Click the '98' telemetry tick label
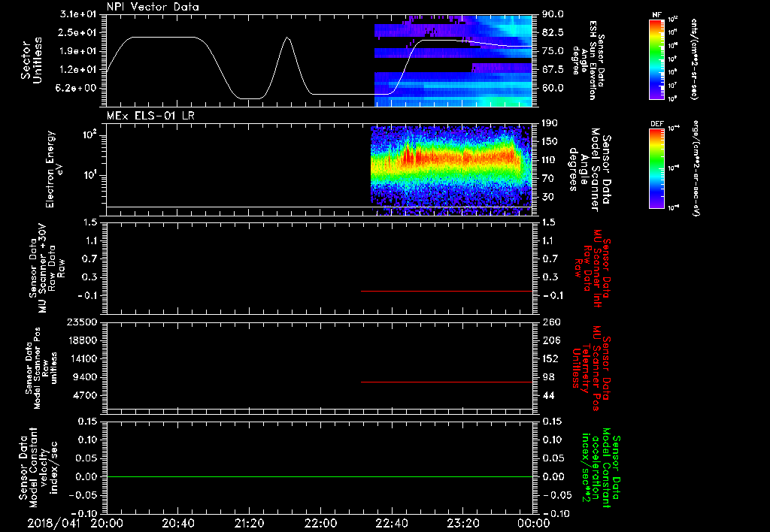Image resolution: width=770 pixels, height=532 pixels. [548, 377]
